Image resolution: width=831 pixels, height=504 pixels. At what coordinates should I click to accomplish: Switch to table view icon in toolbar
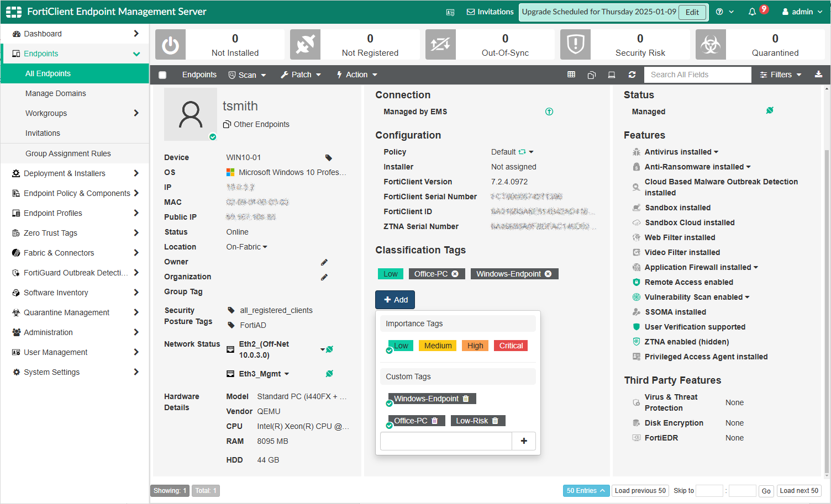pos(571,75)
